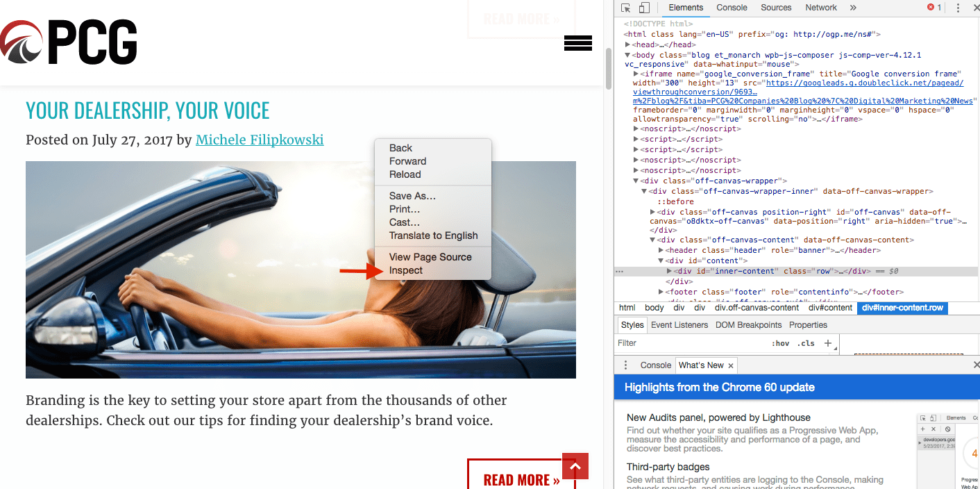Click the PCG logo in the header

(x=69, y=42)
